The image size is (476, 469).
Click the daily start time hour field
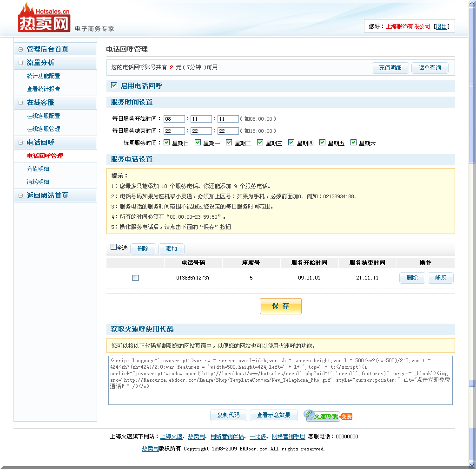(x=174, y=119)
